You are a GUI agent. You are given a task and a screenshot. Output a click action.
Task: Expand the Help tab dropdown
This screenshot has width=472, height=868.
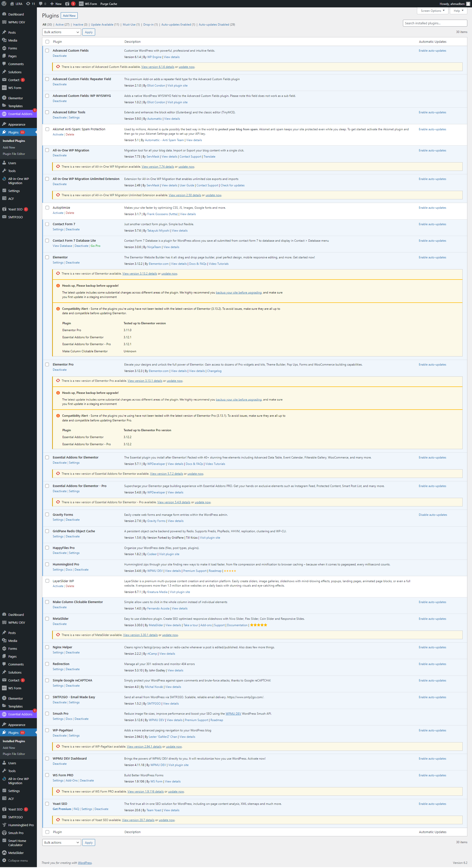coord(458,11)
